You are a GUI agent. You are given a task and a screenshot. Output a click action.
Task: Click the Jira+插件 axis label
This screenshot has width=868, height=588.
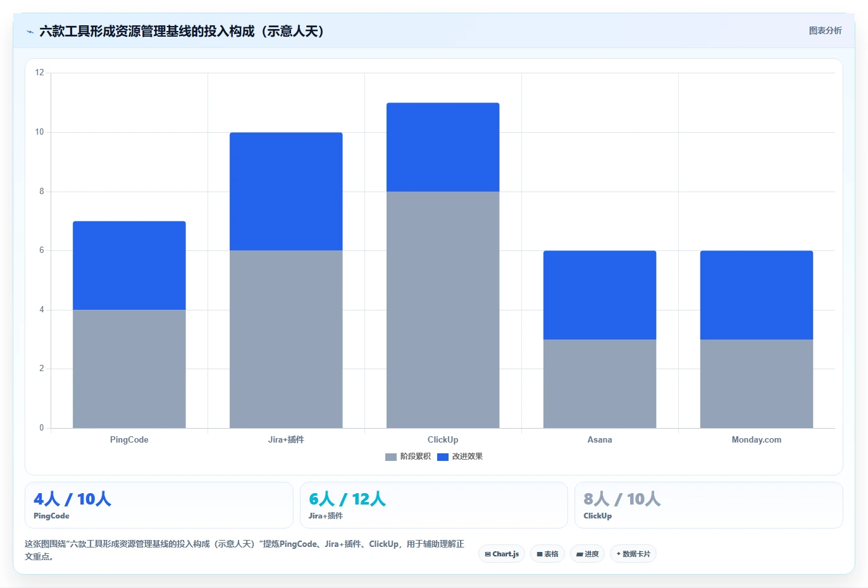click(x=286, y=439)
